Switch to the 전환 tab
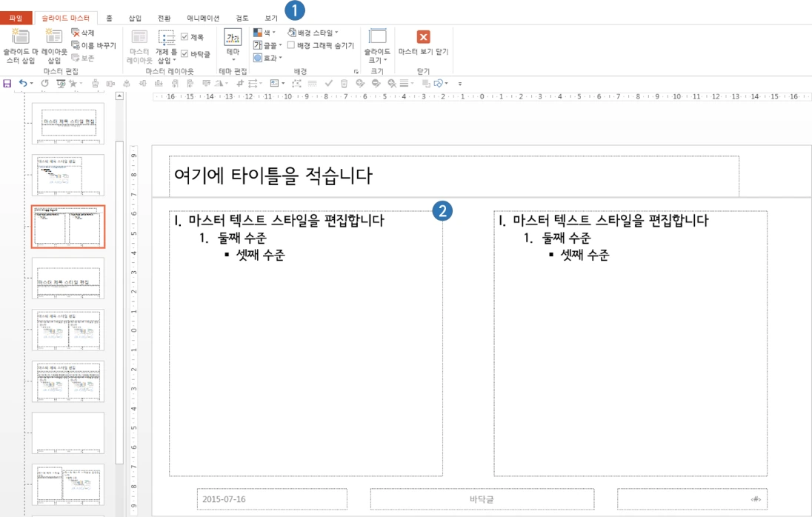This screenshot has height=517, width=812. coord(164,18)
